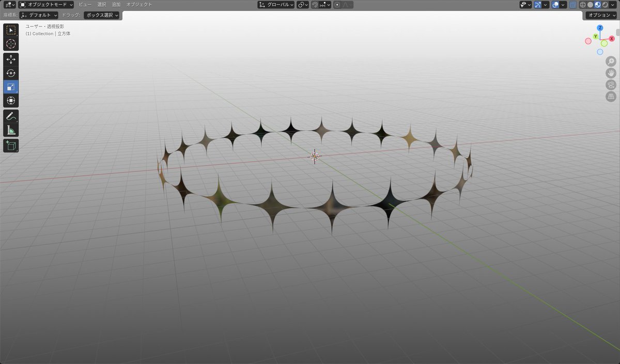This screenshot has width=620, height=364.
Task: Click the viewport zoom magnifier icon
Action: [611, 61]
